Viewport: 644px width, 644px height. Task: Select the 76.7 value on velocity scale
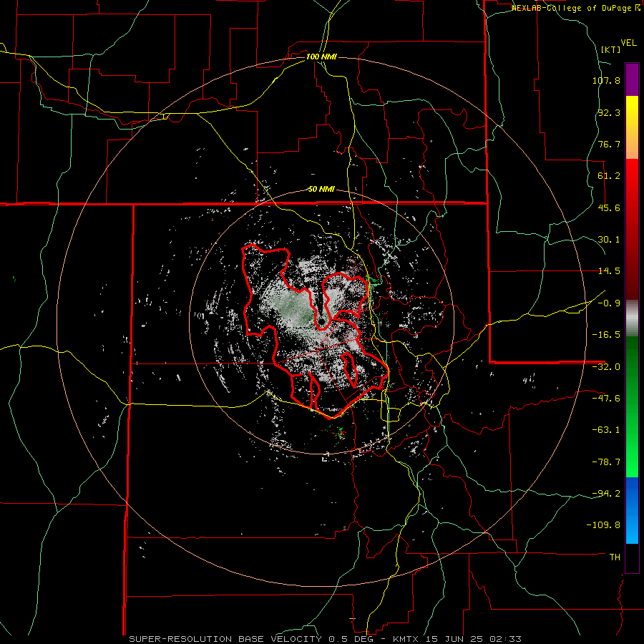click(x=609, y=144)
